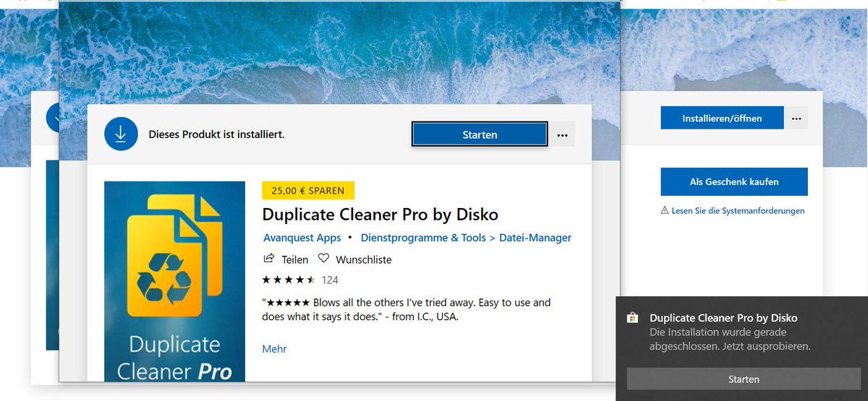Click the notification title Duplicate Cleaner Pro by Disko
Image resolution: width=868 pixels, height=401 pixels.
point(723,318)
